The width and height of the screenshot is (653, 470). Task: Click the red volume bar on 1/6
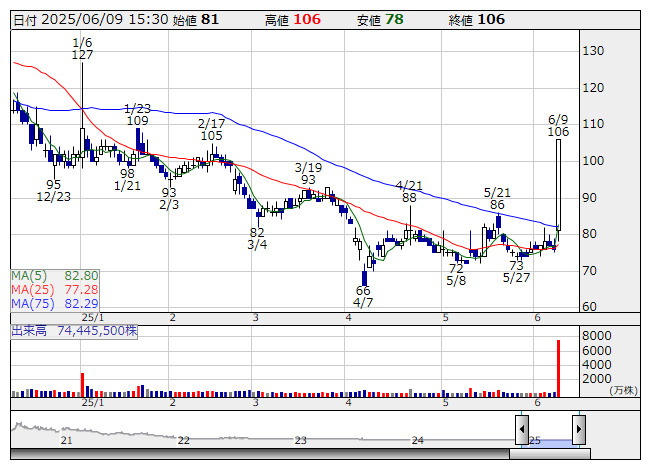pos(82,385)
